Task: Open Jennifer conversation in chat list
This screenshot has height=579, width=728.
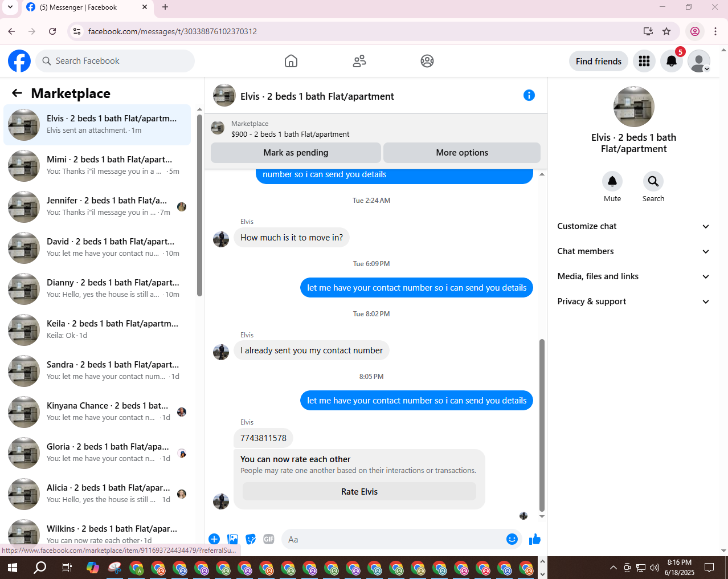Action: [97, 207]
